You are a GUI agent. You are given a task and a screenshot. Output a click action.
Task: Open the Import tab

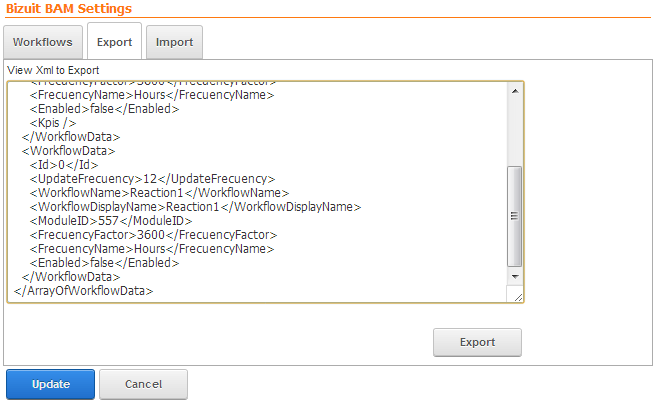pos(174,42)
